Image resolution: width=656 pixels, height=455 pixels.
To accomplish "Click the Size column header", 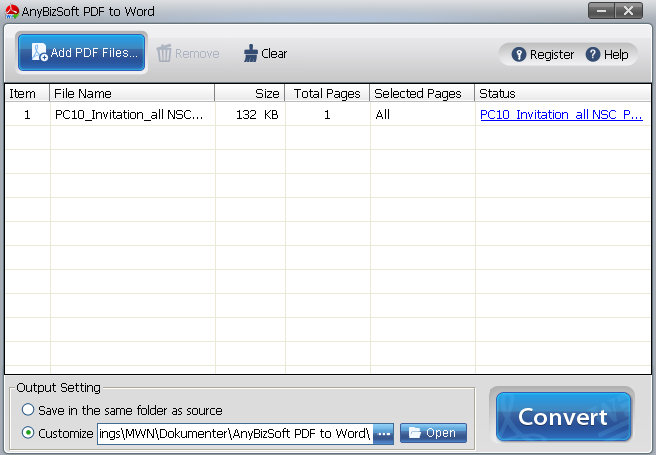I will [250, 93].
